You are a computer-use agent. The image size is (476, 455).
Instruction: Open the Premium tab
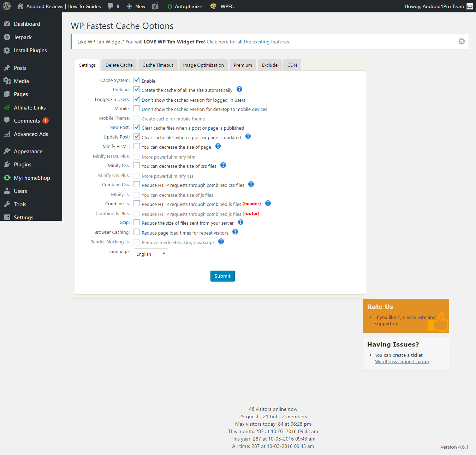(x=243, y=65)
